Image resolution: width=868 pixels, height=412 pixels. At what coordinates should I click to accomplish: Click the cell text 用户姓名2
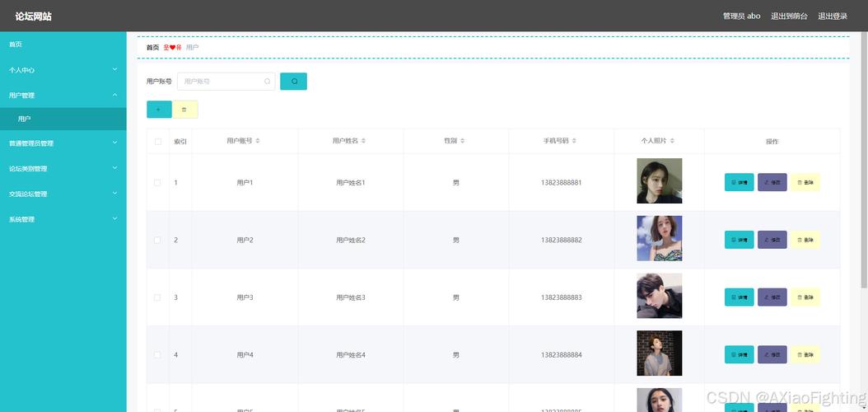pyautogui.click(x=350, y=241)
